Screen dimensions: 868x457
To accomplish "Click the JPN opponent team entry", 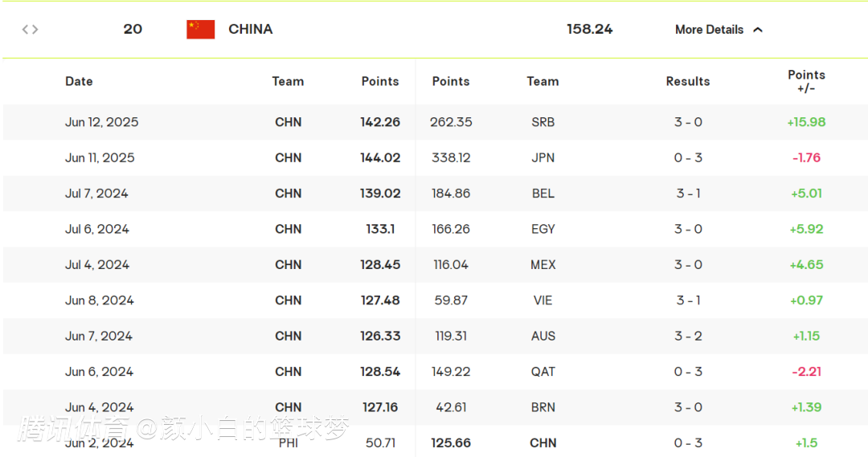I will (x=542, y=157).
